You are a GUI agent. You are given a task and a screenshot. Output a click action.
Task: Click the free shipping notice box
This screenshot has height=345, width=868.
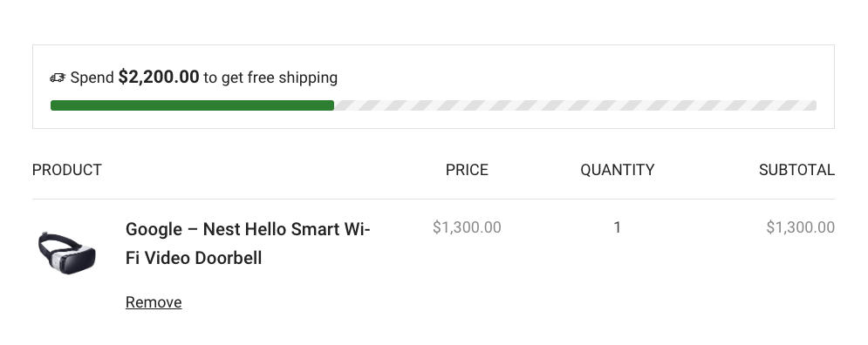434,87
